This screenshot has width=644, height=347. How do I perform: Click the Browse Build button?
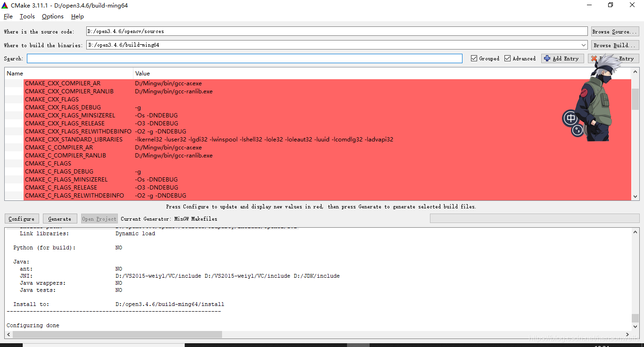[x=614, y=45]
